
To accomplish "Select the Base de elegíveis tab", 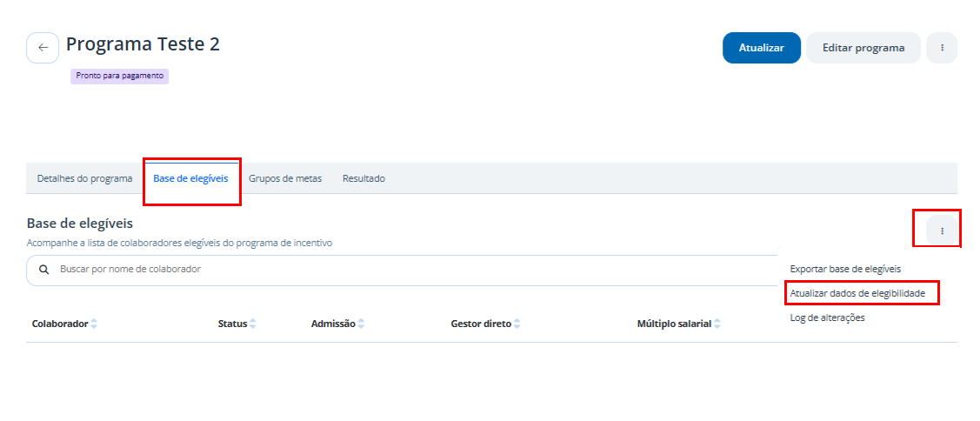I will (x=190, y=178).
